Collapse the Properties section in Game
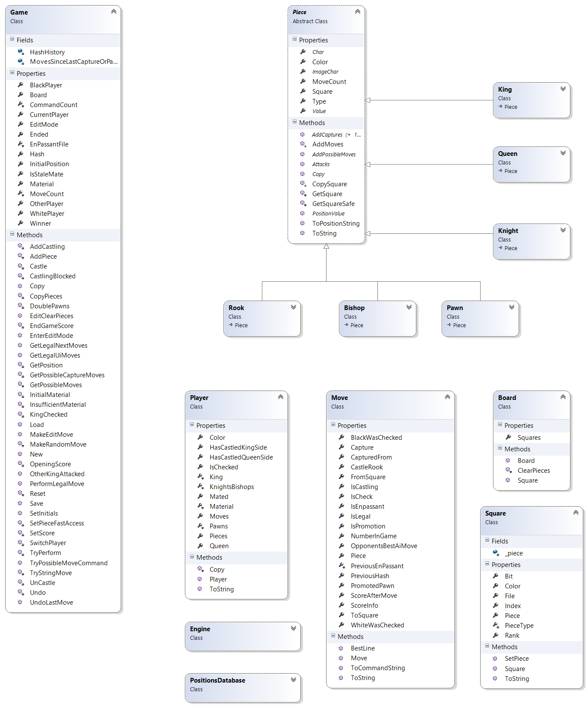This screenshot has height=707, width=588. click(12, 72)
